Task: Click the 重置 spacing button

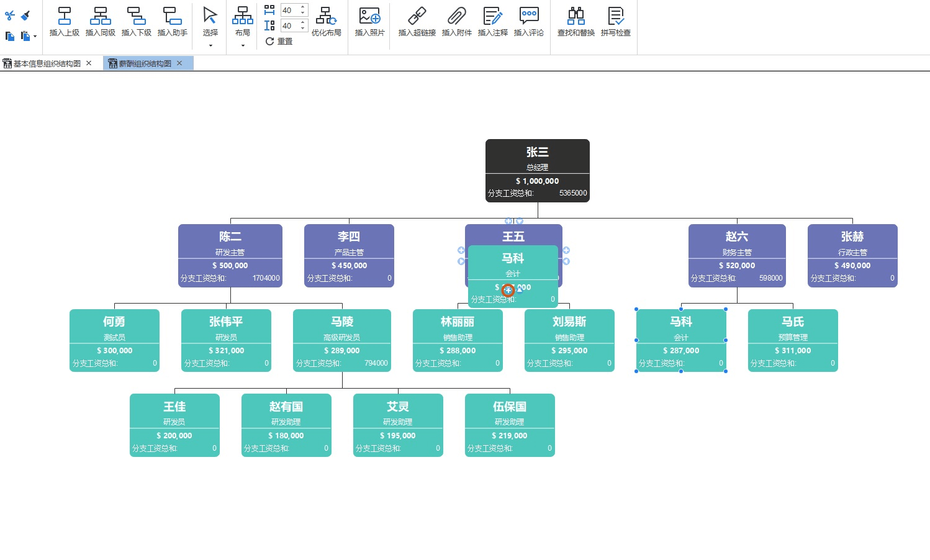Action: 279,42
